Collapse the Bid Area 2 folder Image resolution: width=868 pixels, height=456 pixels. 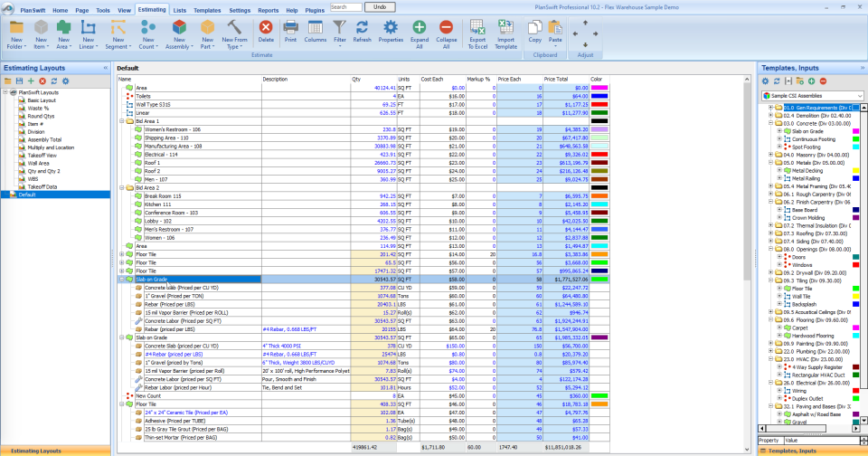(x=122, y=188)
